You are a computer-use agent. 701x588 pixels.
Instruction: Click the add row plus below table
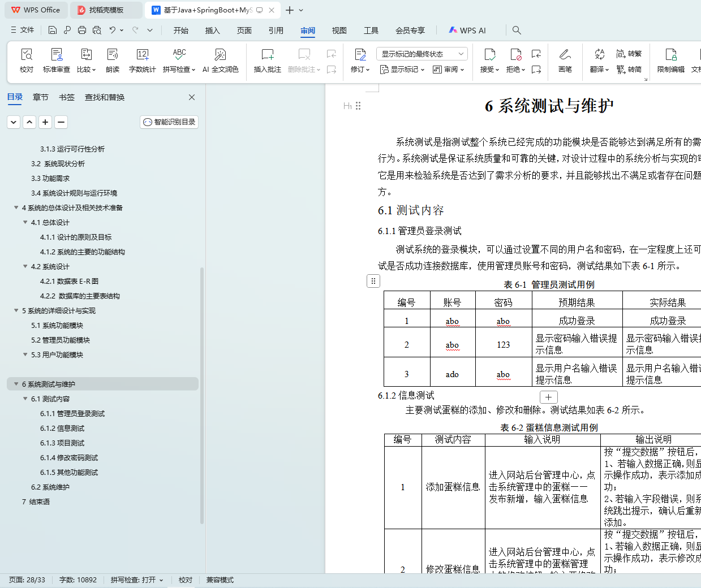point(549,397)
